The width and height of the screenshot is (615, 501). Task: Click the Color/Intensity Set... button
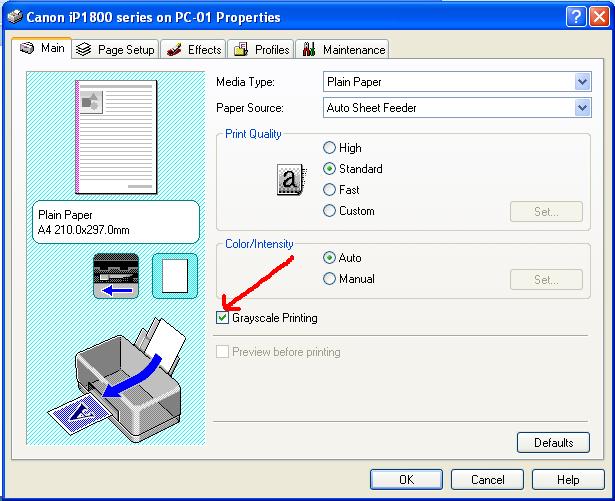click(x=546, y=280)
